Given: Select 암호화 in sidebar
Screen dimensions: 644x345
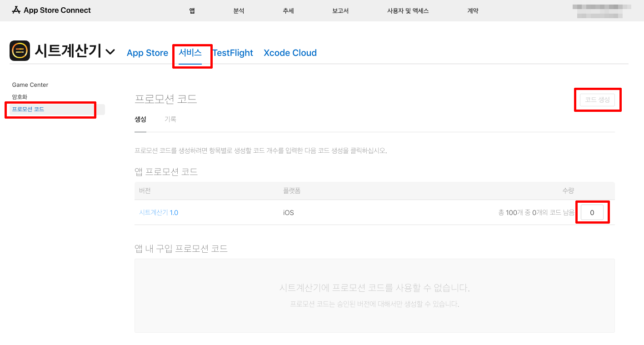Looking at the screenshot, I should tap(20, 97).
